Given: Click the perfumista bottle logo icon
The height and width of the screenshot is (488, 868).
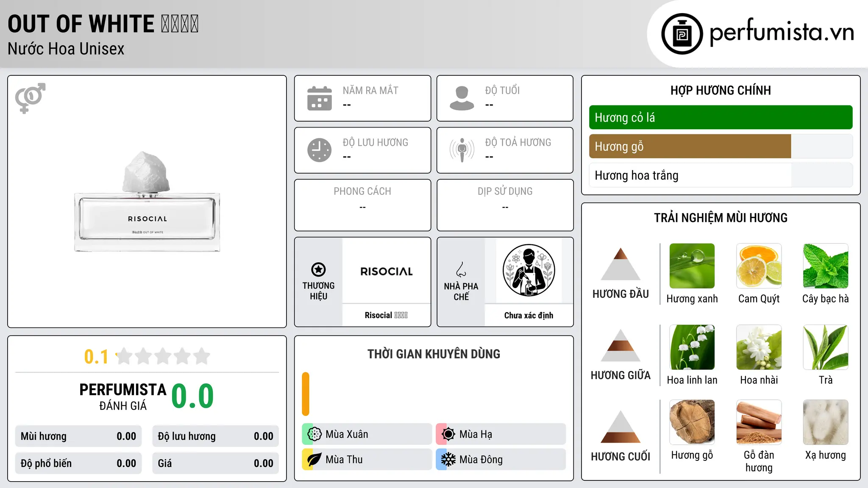Looking at the screenshot, I should (x=682, y=34).
